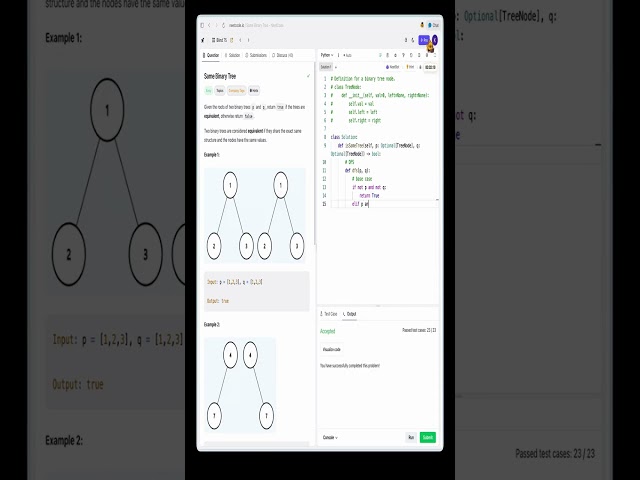Image resolution: width=640 pixels, height=480 pixels.
Task: Go back with the browser back arrow
Action: [209, 25]
